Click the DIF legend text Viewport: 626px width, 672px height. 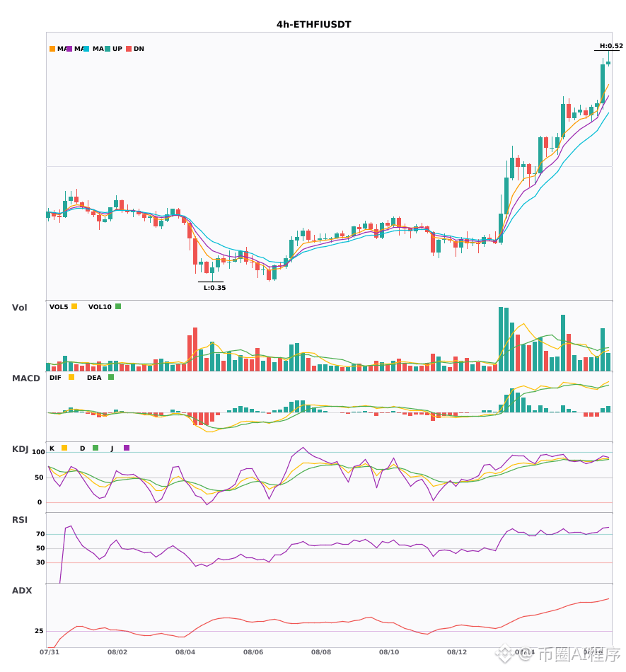[x=55, y=378]
